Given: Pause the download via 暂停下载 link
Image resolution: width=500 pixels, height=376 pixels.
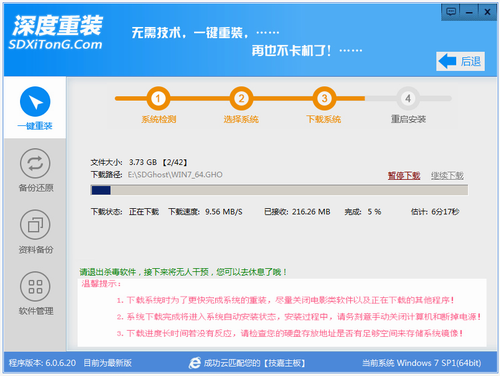Looking at the screenshot, I should [x=404, y=175].
